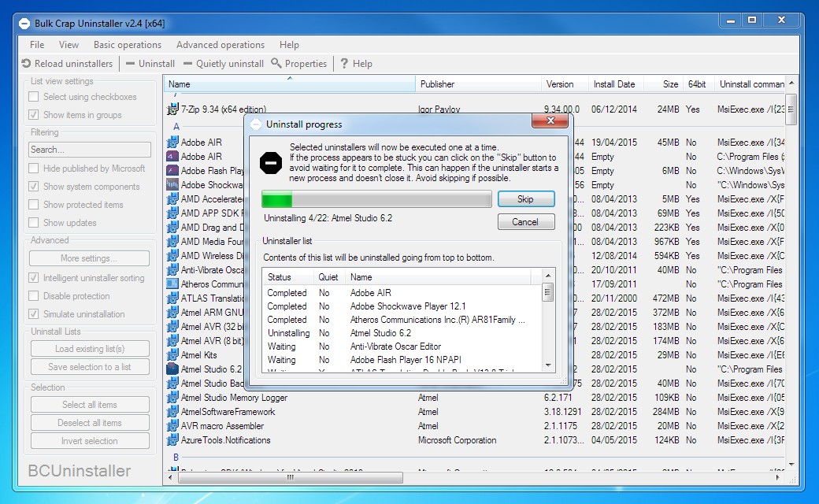Click the Adobe Shockwave row icon
This screenshot has height=504, width=819.
coord(172,185)
